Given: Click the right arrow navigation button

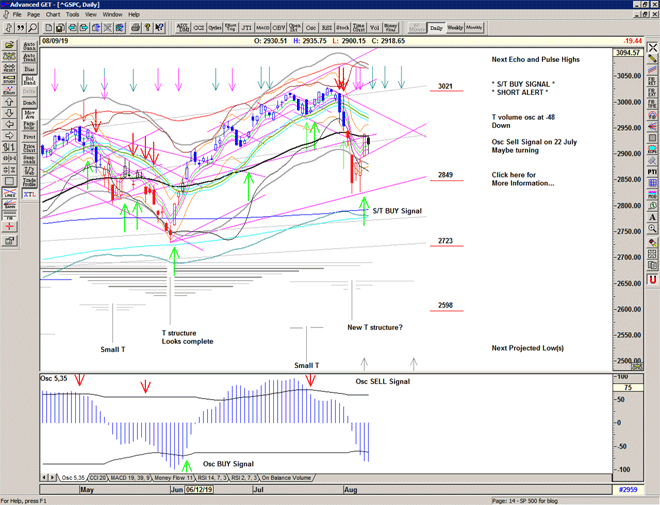Looking at the screenshot, I should 9,136.
